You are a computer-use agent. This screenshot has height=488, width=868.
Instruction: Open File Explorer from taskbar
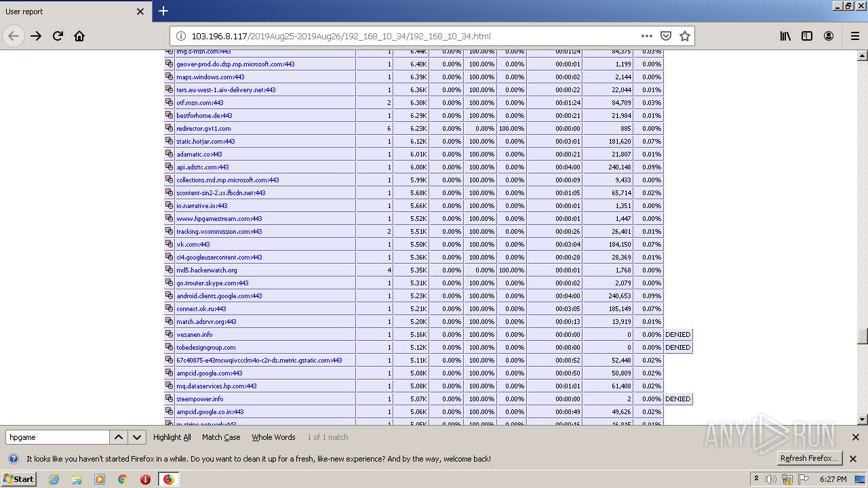(x=77, y=479)
